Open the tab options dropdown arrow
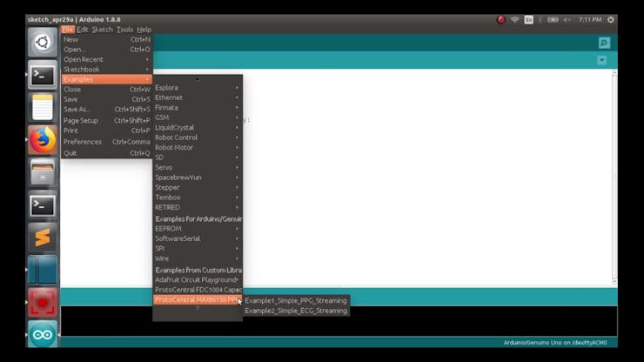Viewport: 644px width, 362px height. [x=601, y=60]
